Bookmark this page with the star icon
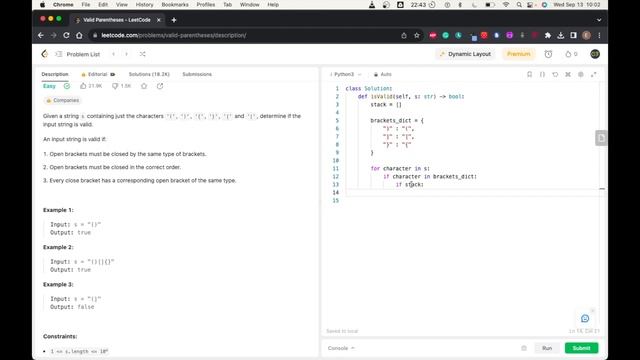 tap(417, 36)
